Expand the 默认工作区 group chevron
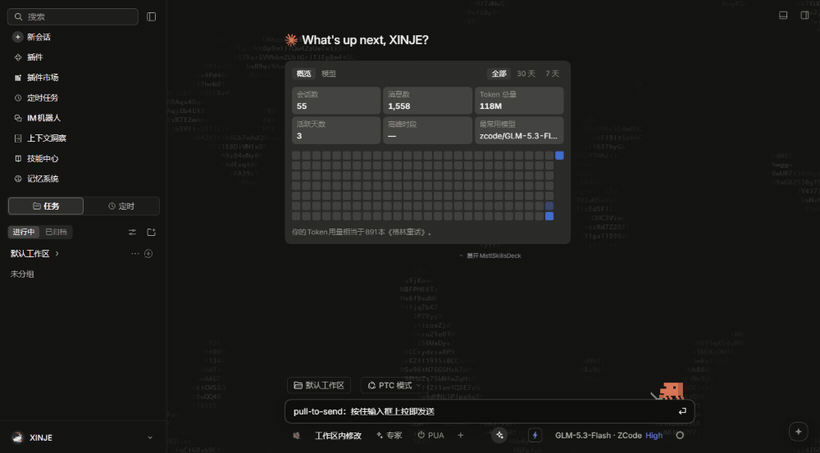820x453 pixels. pos(57,254)
